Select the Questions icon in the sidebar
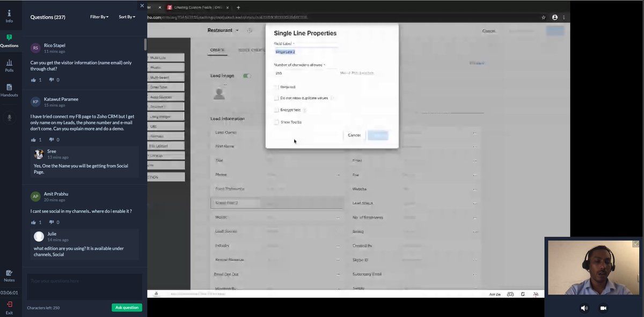Screen dimensions: 644x317 click(9, 41)
